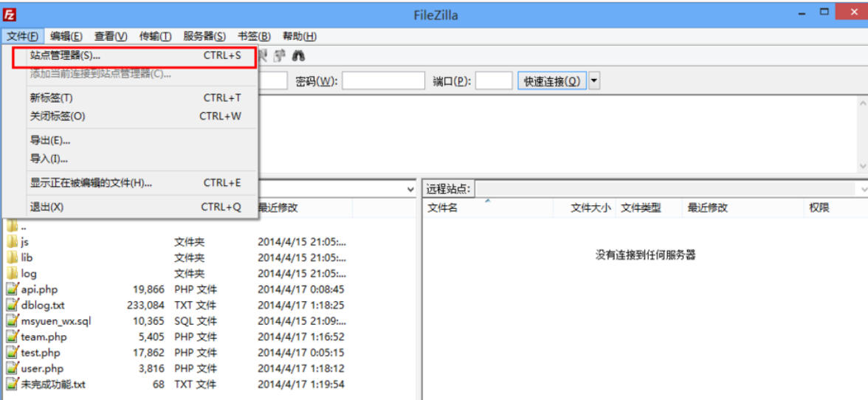Expand the 远程站点 path dropdown arrow

click(x=864, y=189)
